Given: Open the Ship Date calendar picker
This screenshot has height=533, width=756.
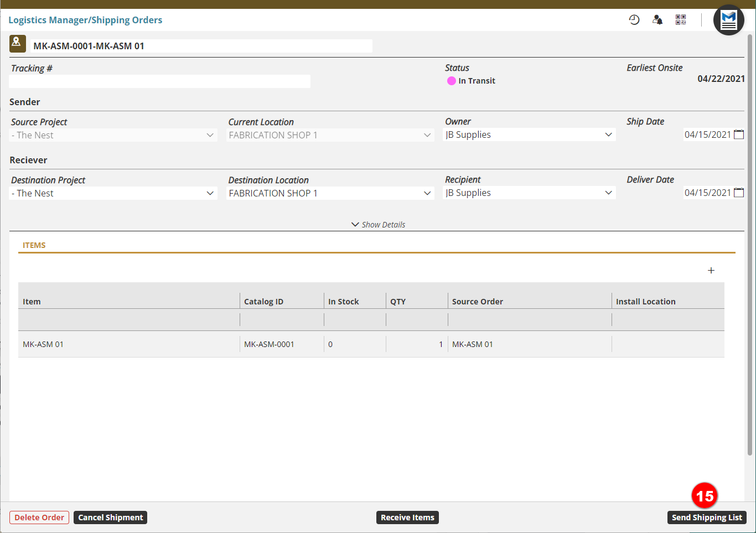Looking at the screenshot, I should coord(739,134).
